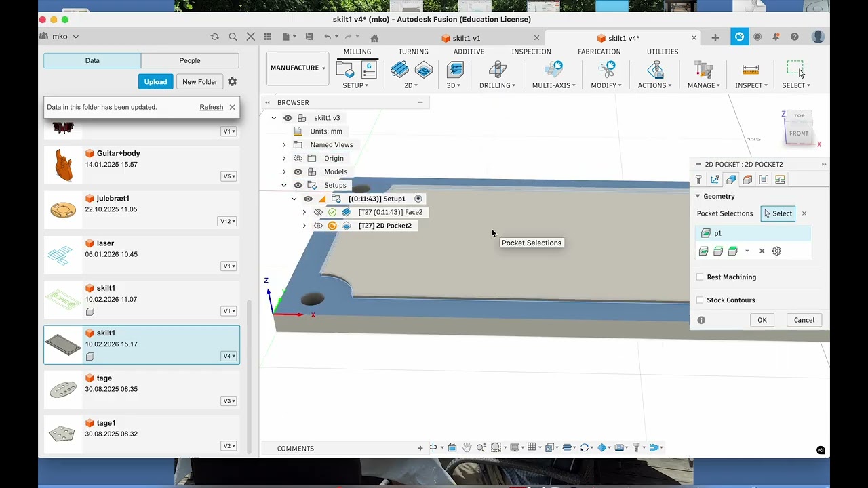Click the New Setup icon in ribbon
The width and height of the screenshot is (868, 488).
346,70
